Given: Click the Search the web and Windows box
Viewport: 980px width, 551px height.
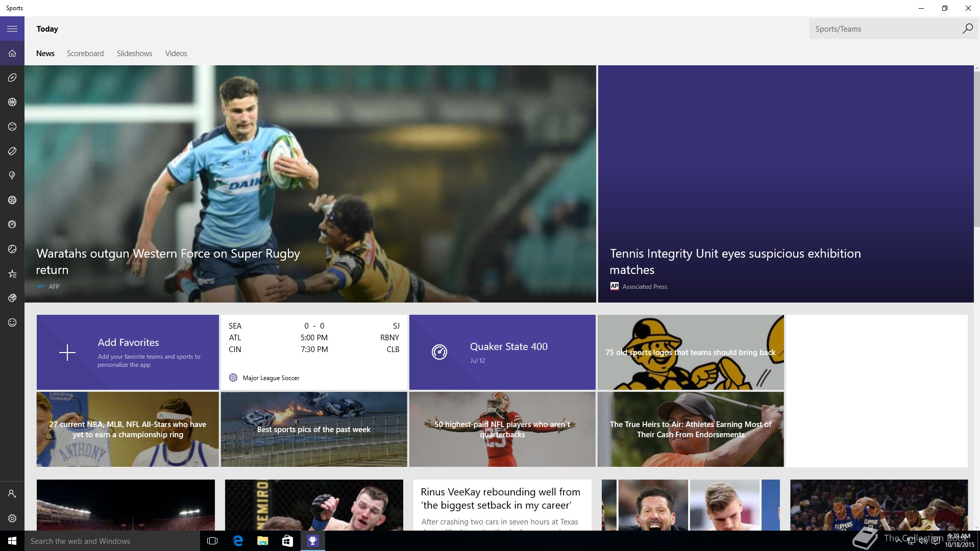Looking at the screenshot, I should click(x=112, y=541).
